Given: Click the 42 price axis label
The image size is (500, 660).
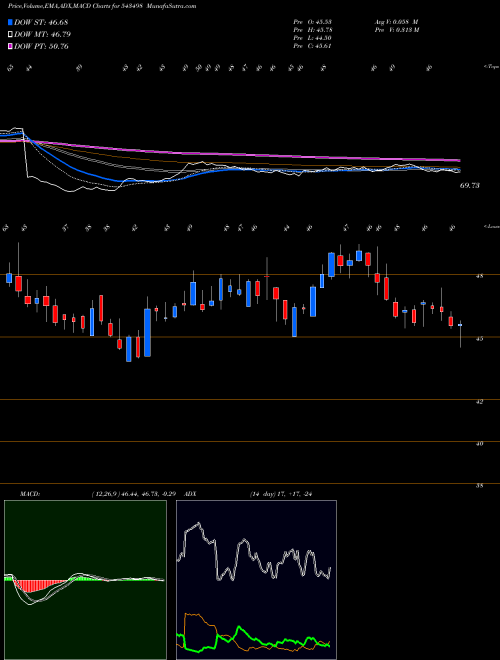Looking at the screenshot, I should tap(480, 402).
